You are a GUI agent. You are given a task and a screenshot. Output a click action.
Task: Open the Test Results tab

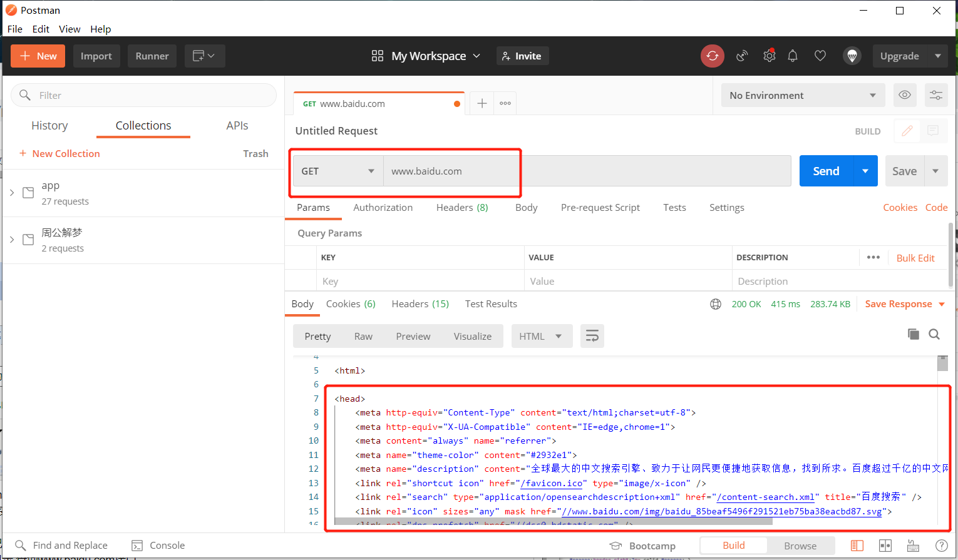point(491,304)
